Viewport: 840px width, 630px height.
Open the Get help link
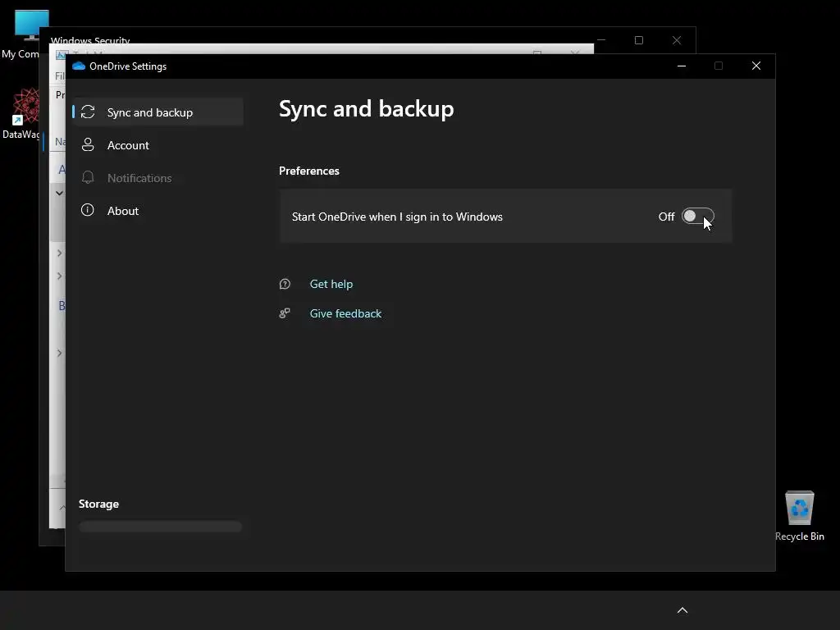(331, 284)
